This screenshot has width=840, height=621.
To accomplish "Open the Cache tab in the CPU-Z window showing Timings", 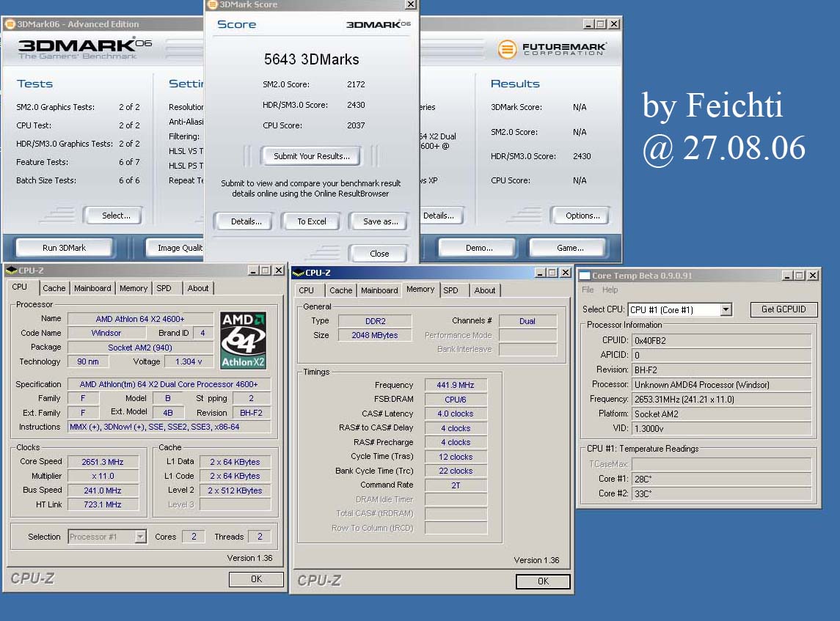I will point(340,290).
